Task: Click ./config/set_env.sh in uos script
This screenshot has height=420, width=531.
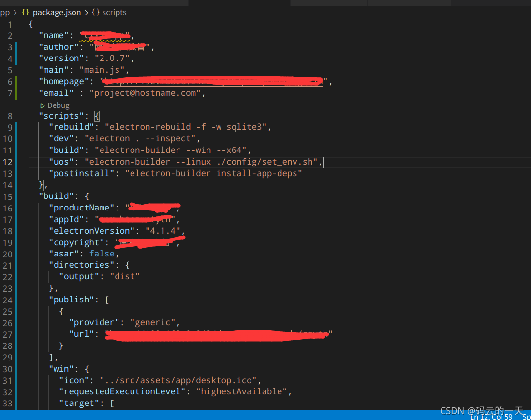Action: tap(265, 162)
